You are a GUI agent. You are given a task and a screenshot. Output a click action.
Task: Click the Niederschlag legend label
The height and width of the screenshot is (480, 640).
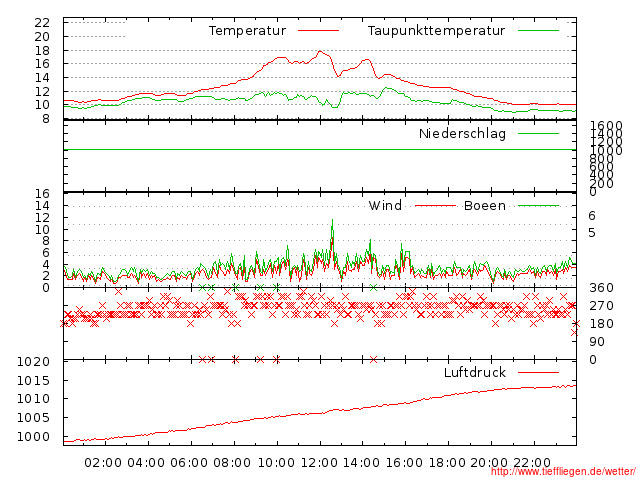point(462,133)
